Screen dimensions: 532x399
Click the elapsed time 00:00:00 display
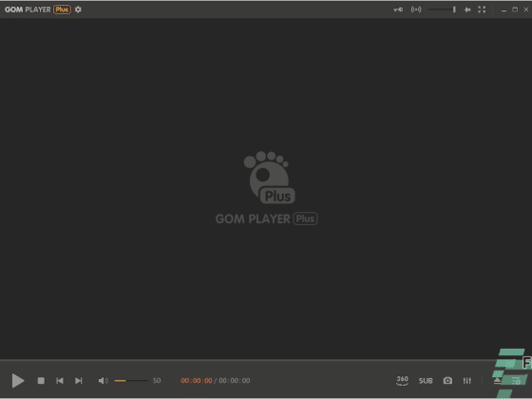pos(197,381)
